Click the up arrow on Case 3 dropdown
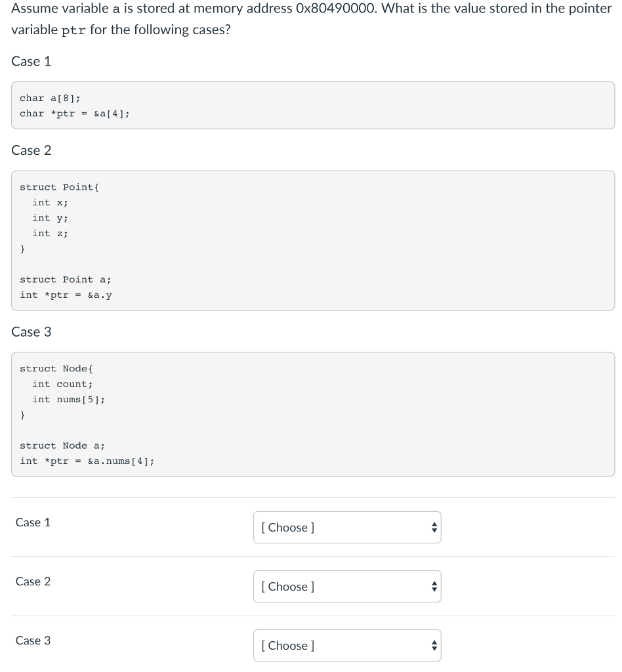622x672 pixels. pyautogui.click(x=434, y=642)
